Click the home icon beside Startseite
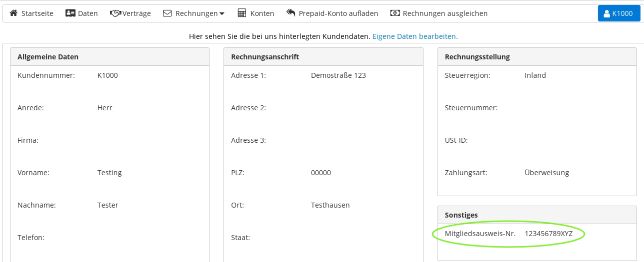Image resolution: width=644 pixels, height=262 pixels. point(13,13)
